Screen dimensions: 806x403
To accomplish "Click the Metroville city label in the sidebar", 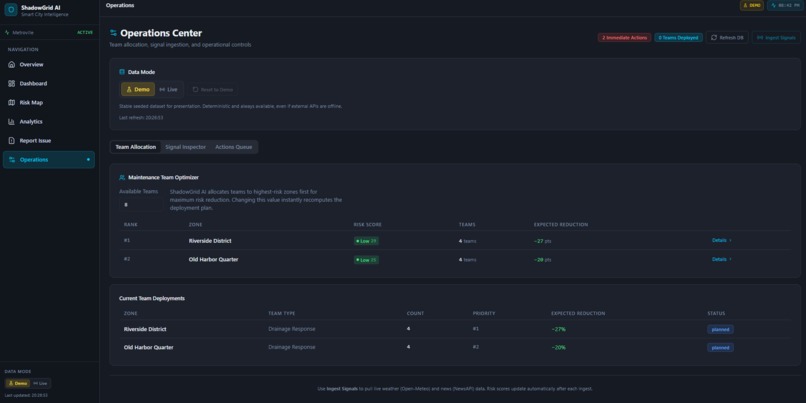I will click(x=23, y=32).
